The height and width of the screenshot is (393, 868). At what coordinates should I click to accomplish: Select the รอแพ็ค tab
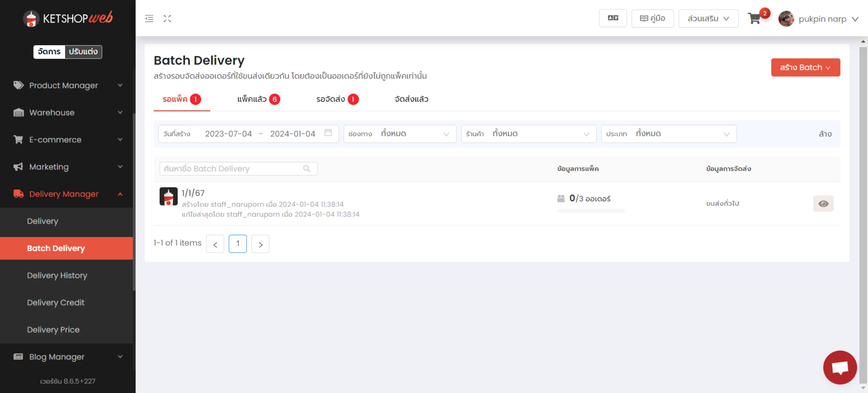pos(182,99)
